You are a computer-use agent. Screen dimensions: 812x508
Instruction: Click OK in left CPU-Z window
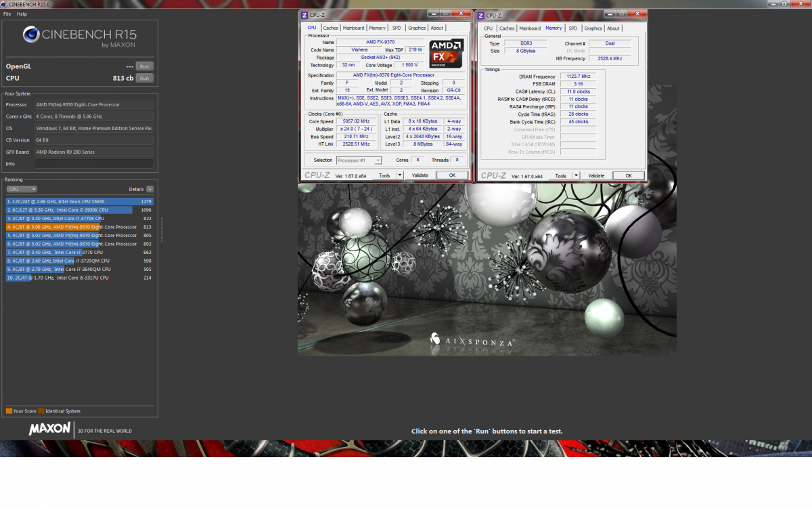click(452, 175)
